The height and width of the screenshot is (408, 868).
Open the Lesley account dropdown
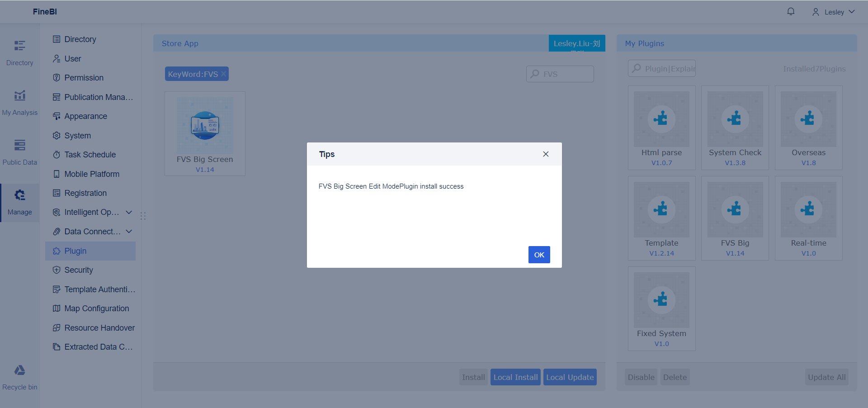pyautogui.click(x=833, y=12)
